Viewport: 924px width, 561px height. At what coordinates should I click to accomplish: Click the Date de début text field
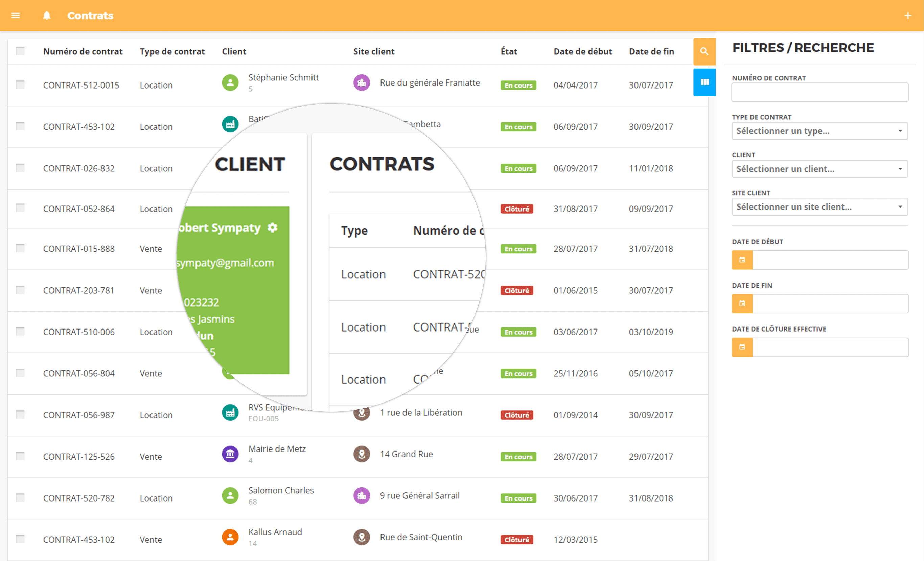coord(830,260)
